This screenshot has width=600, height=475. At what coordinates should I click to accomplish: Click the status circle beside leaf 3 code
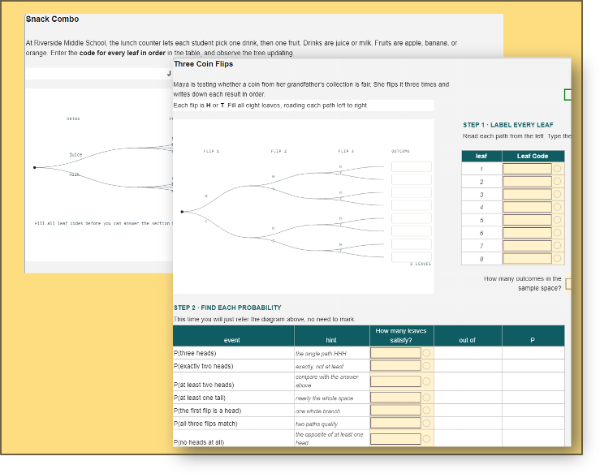[558, 194]
